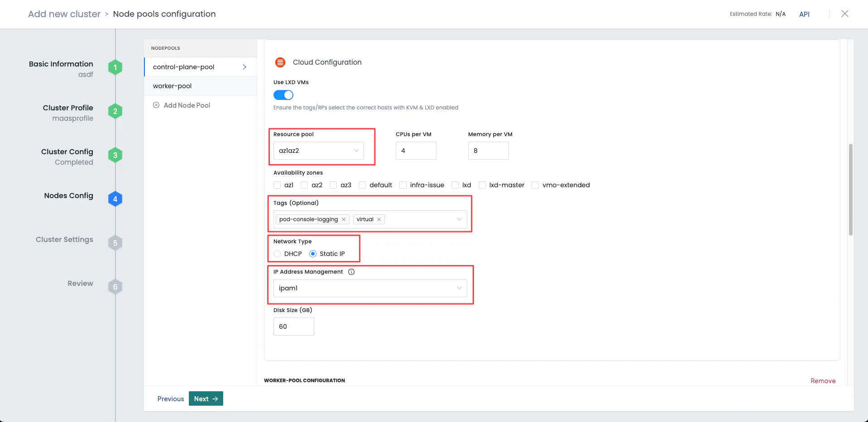Check the az1 availability zone
Viewport: 868px width, 422px height.
point(278,185)
